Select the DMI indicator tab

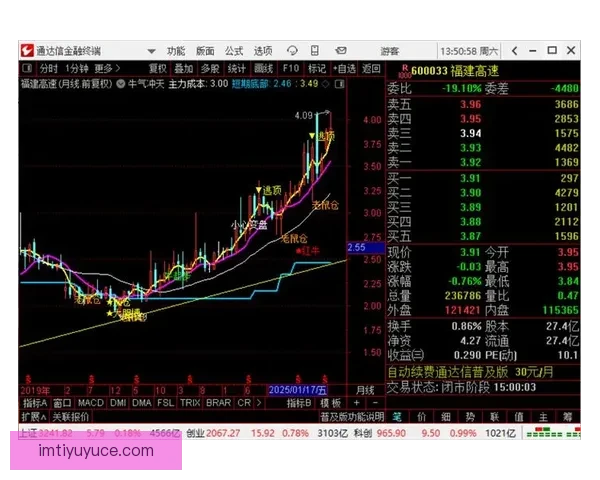(x=118, y=403)
